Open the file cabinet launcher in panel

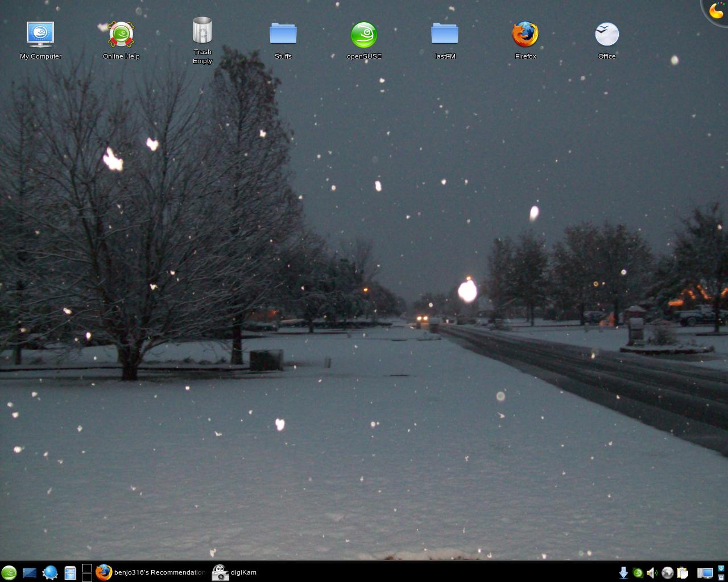[70, 572]
